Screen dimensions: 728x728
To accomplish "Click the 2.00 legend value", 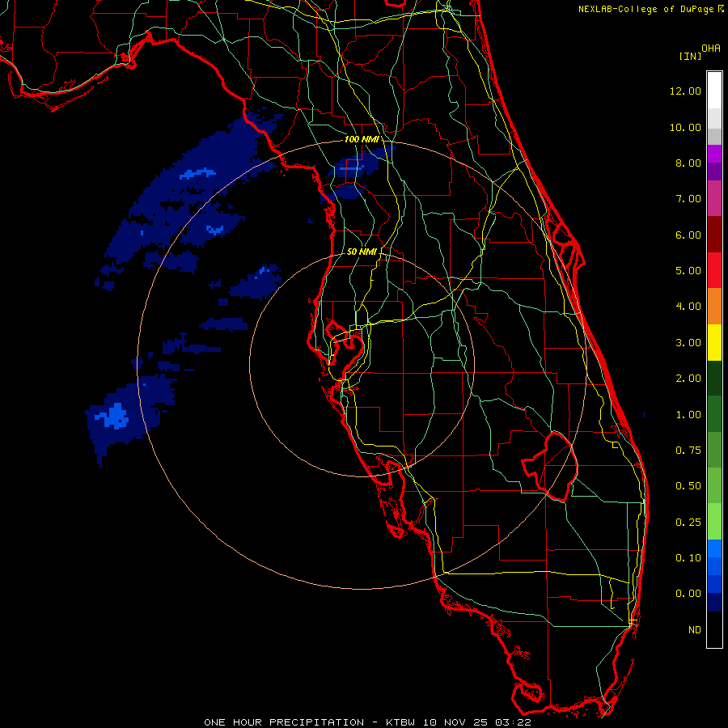I will (688, 379).
